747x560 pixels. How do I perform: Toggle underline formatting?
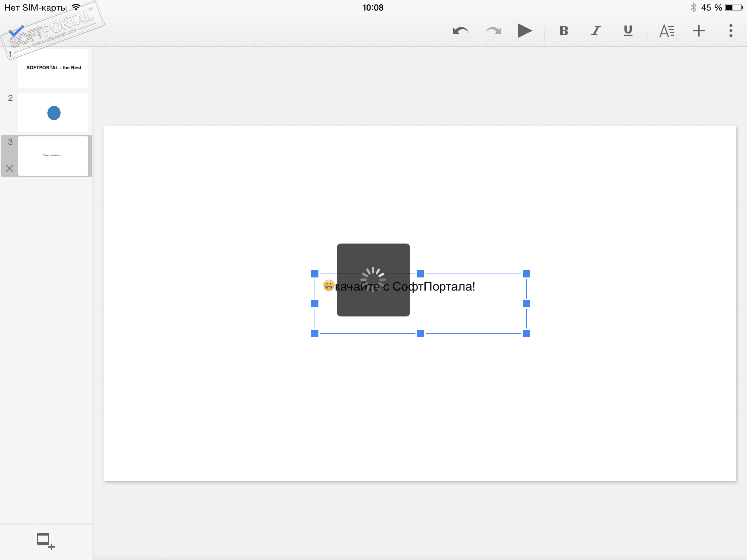(x=628, y=31)
